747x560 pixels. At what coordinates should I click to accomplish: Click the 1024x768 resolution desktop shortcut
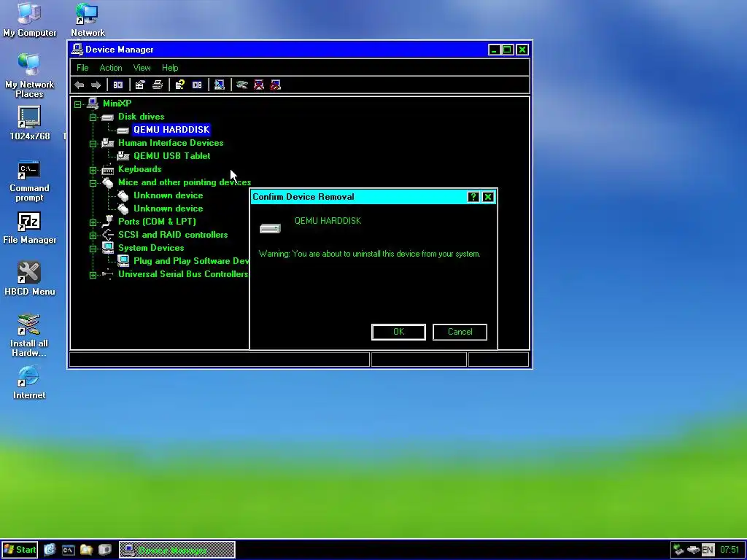click(x=29, y=122)
